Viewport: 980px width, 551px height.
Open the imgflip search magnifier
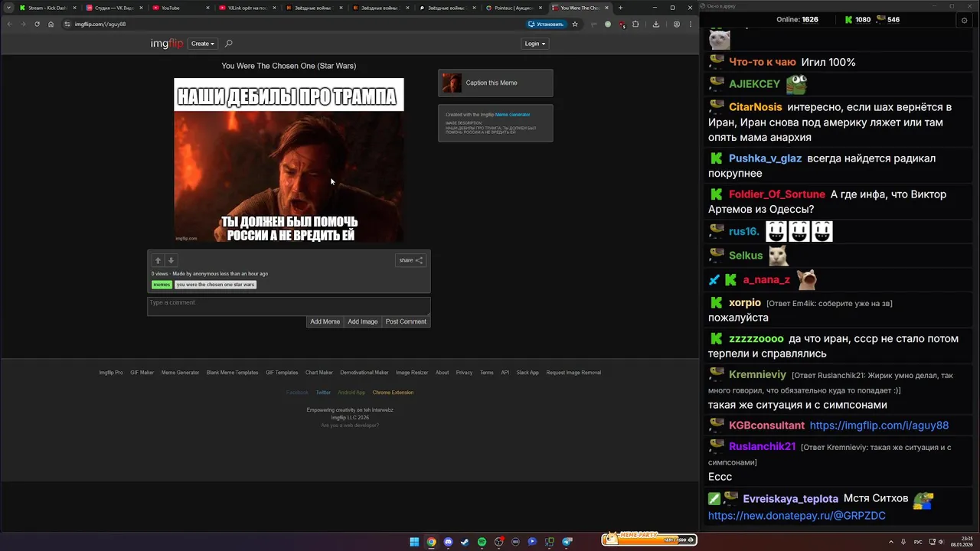(x=228, y=44)
